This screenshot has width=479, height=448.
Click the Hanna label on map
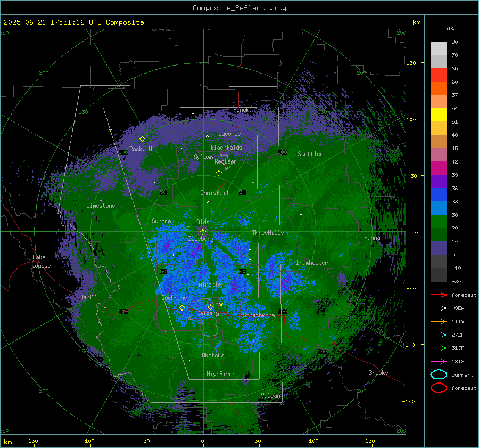372,237
